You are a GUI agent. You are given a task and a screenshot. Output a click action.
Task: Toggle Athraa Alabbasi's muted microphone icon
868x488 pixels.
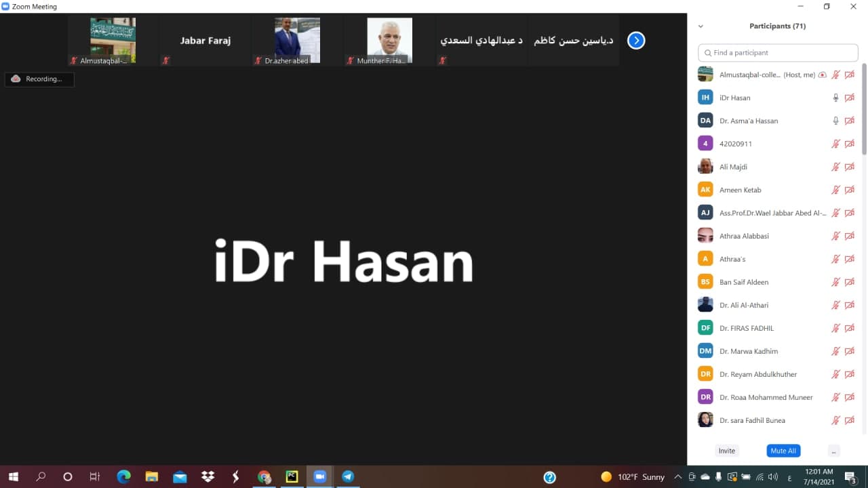(x=836, y=236)
